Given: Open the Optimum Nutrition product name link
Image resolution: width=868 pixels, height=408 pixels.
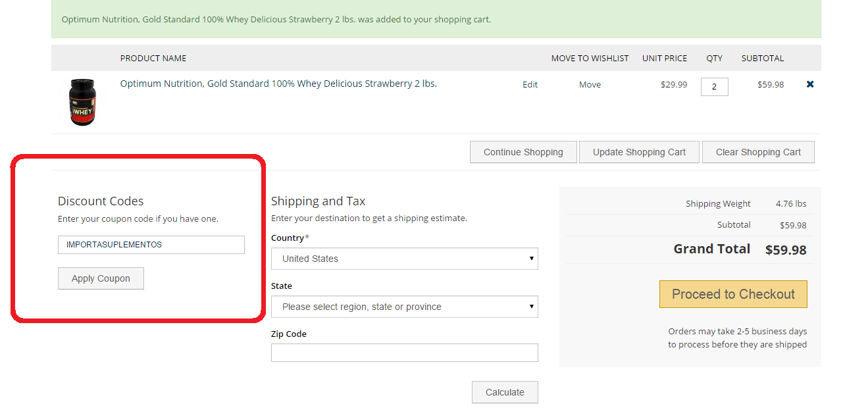Looking at the screenshot, I should coord(278,84).
